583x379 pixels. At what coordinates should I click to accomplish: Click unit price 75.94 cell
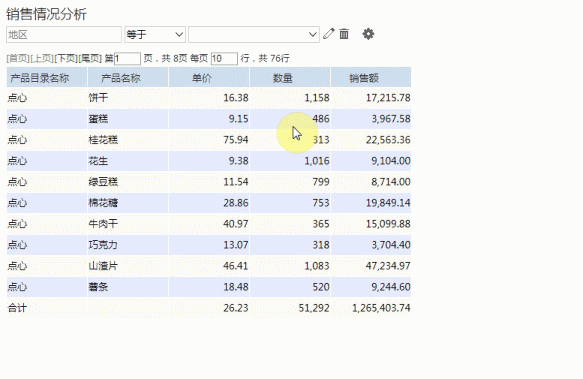(x=209, y=140)
